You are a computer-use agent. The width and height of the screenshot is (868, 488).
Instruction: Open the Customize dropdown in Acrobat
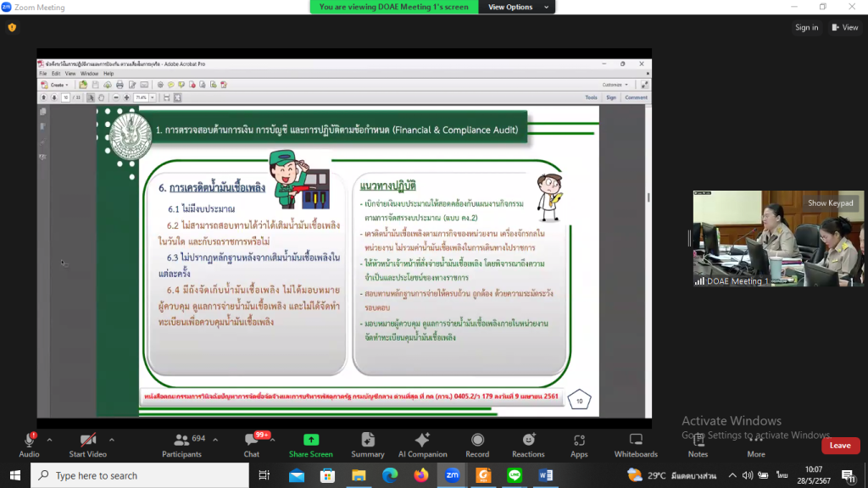point(615,85)
